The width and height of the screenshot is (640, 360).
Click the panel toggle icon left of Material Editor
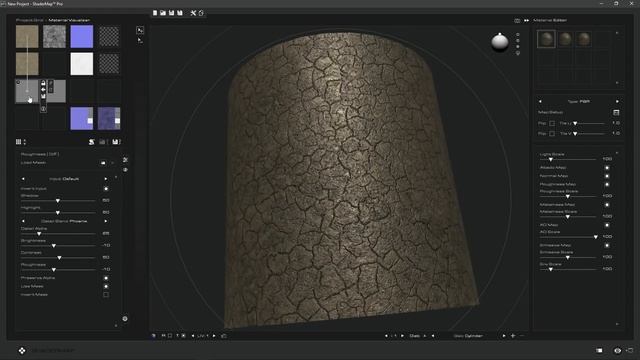[517, 20]
